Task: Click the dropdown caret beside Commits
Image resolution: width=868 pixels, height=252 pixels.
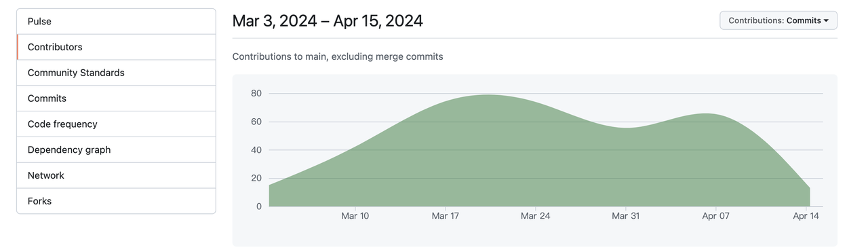Action: pos(827,21)
